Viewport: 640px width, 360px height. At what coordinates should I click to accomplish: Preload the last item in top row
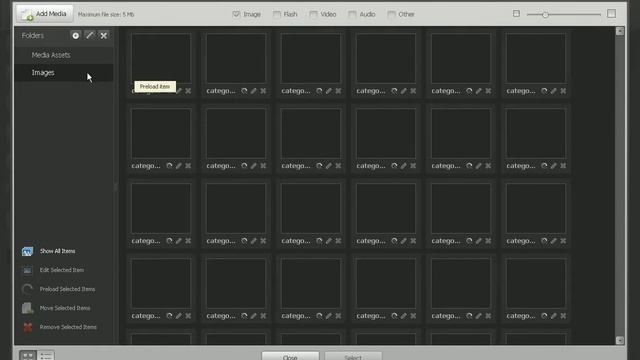pyautogui.click(x=544, y=91)
